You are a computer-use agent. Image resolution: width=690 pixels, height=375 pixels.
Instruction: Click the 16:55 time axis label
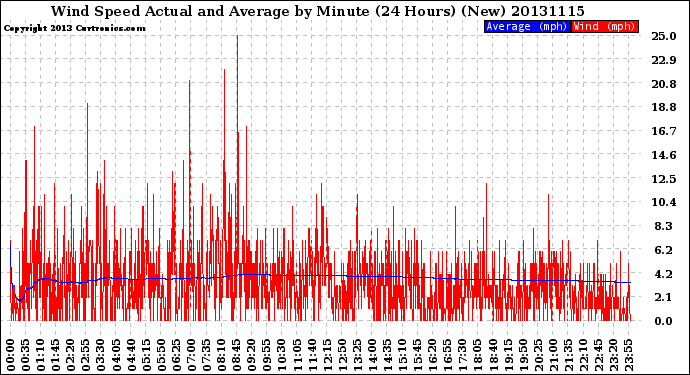[448, 355]
